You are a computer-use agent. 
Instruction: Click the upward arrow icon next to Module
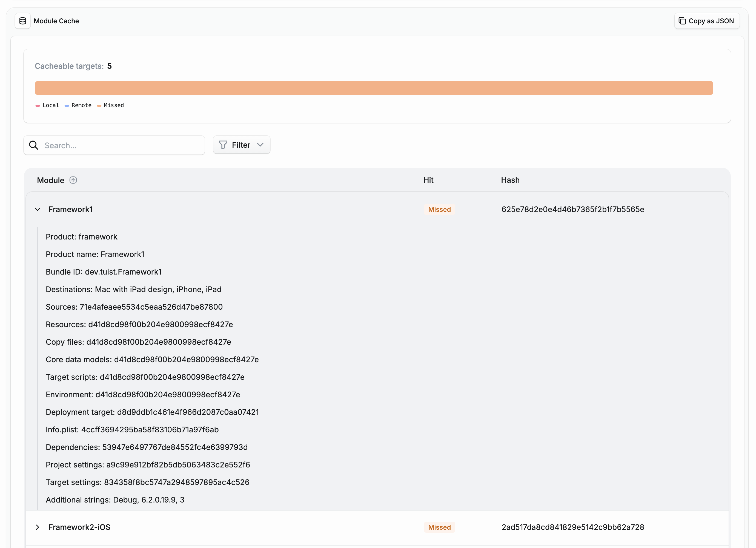(73, 180)
